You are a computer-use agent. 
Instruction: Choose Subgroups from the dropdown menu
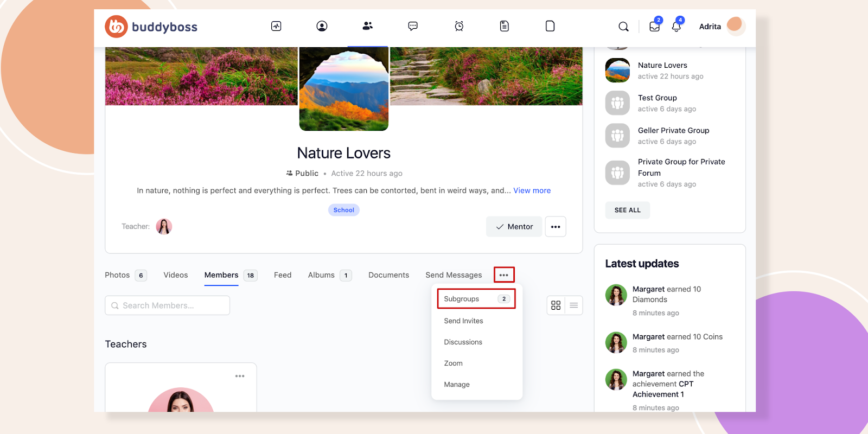tap(476, 299)
